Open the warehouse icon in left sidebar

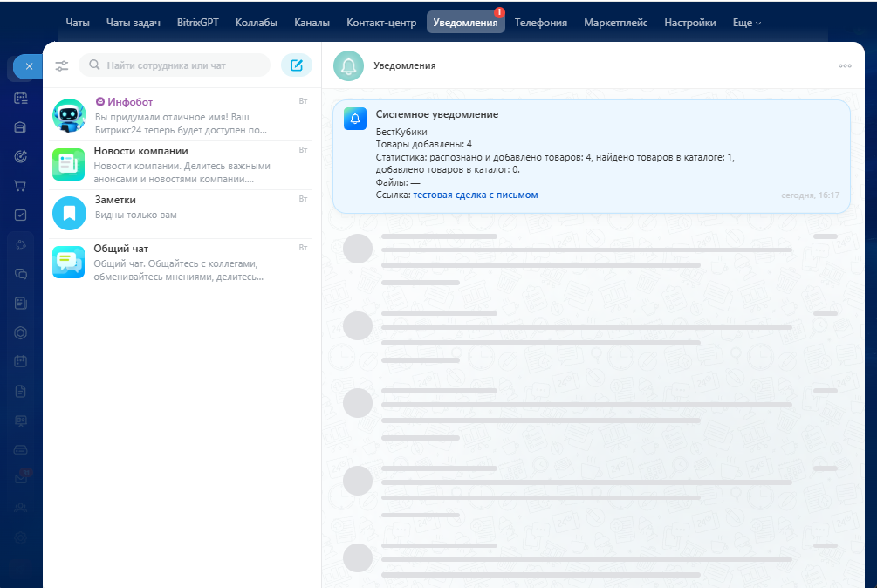(20, 127)
